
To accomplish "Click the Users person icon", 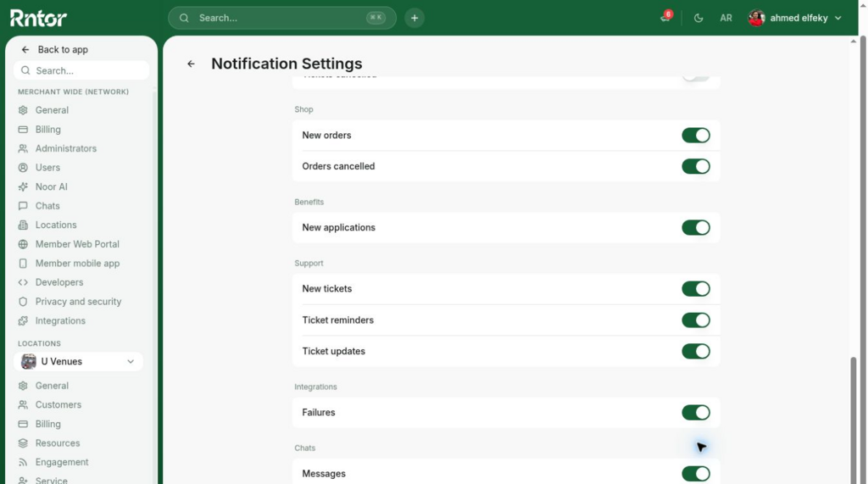I will tap(23, 167).
